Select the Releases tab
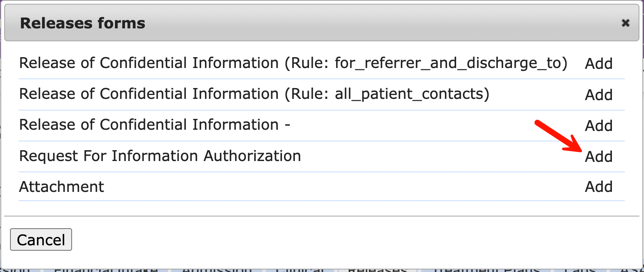 coord(377,269)
